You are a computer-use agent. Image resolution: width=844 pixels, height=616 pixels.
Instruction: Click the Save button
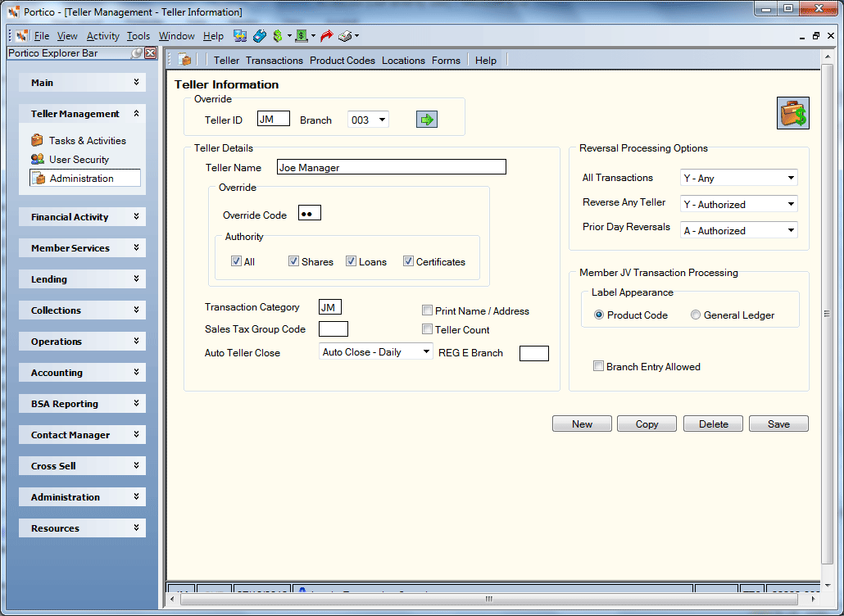point(778,424)
